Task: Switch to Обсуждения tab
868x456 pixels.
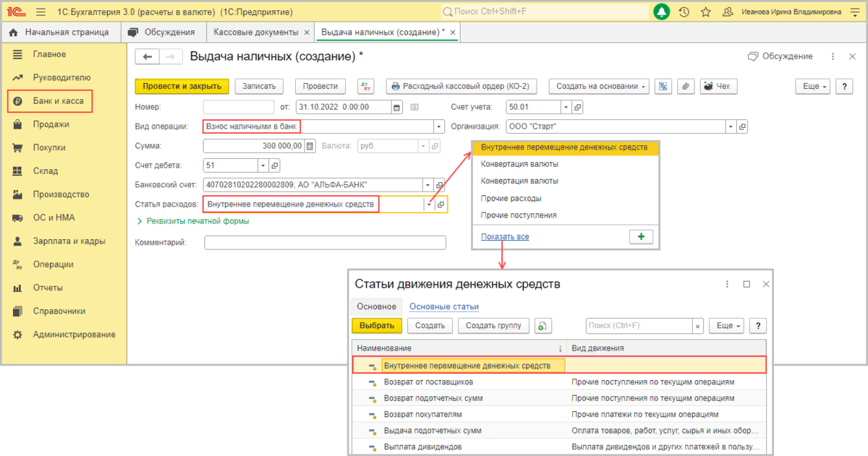Action: point(161,32)
